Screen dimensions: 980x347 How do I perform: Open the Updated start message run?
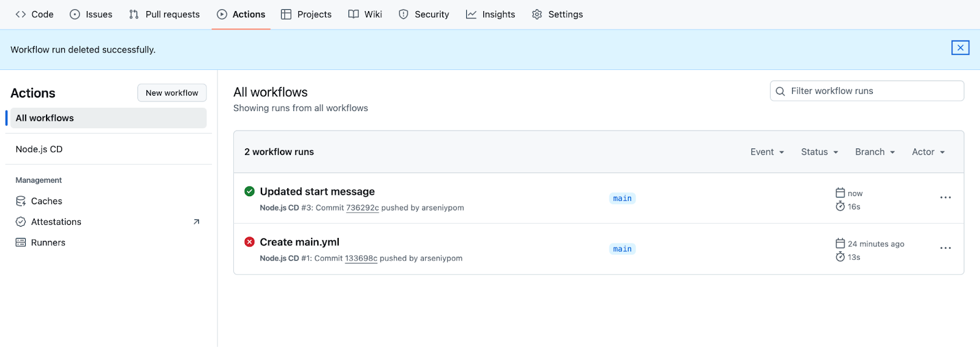(317, 192)
